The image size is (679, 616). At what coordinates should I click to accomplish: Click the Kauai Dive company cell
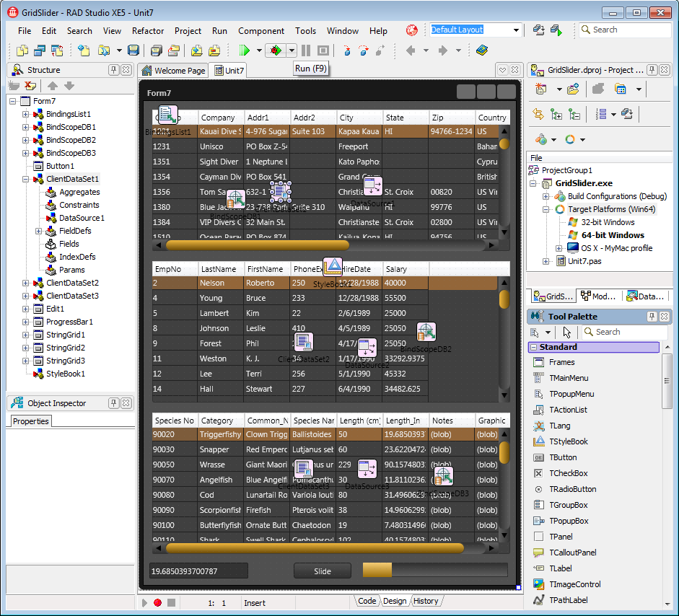point(221,131)
